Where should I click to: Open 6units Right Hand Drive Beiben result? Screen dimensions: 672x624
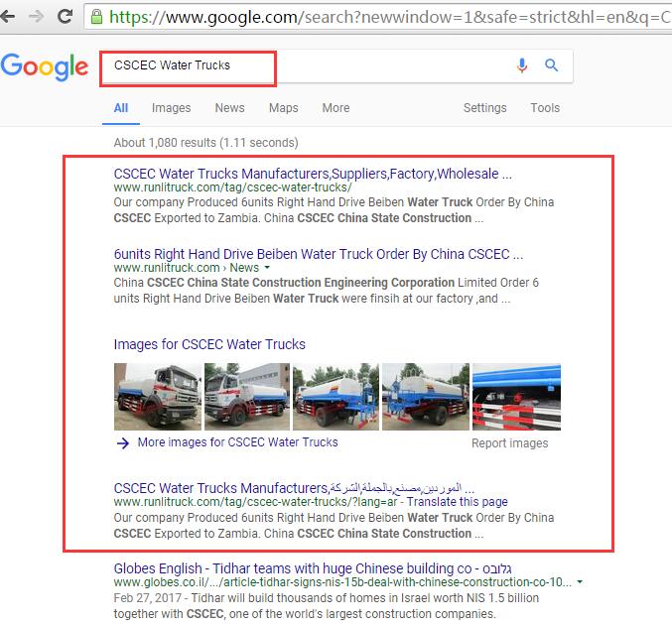pyautogui.click(x=318, y=254)
